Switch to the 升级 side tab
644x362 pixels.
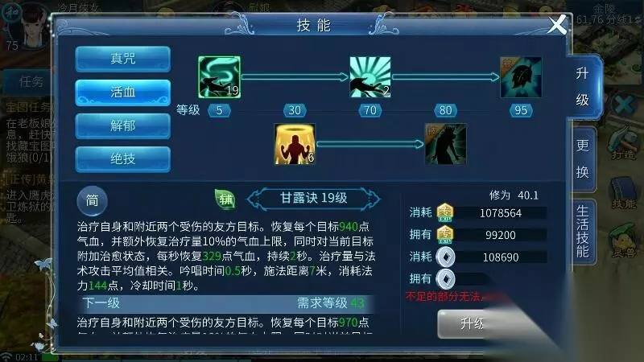pyautogui.click(x=582, y=87)
